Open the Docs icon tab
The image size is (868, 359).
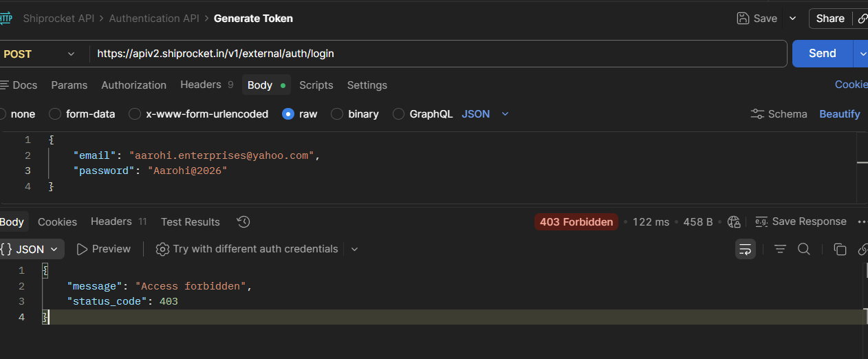click(x=19, y=85)
